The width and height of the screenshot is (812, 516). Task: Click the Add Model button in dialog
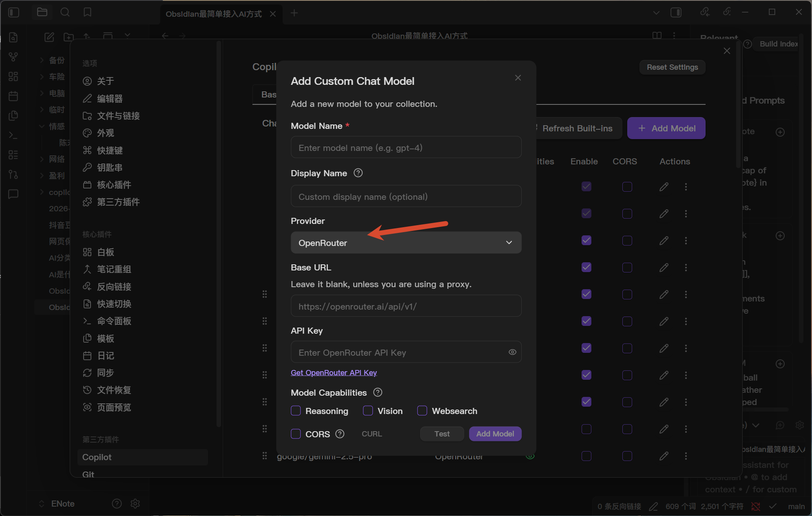[x=495, y=434]
